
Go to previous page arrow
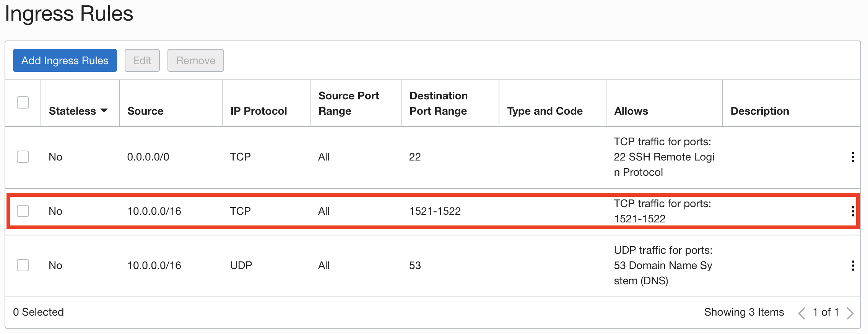[x=802, y=313]
